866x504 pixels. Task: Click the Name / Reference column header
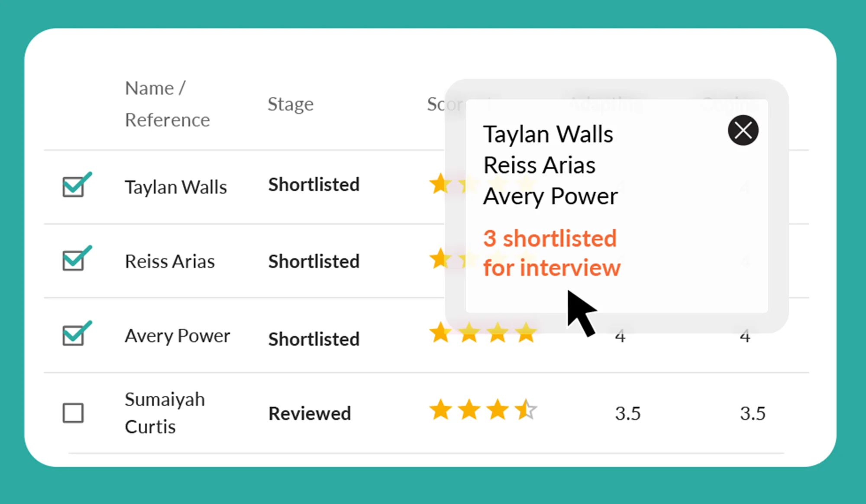(x=167, y=104)
